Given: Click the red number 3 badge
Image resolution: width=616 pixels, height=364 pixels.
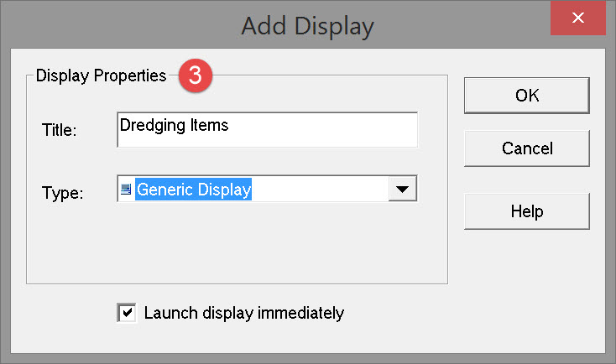Looking at the screenshot, I should click(195, 75).
